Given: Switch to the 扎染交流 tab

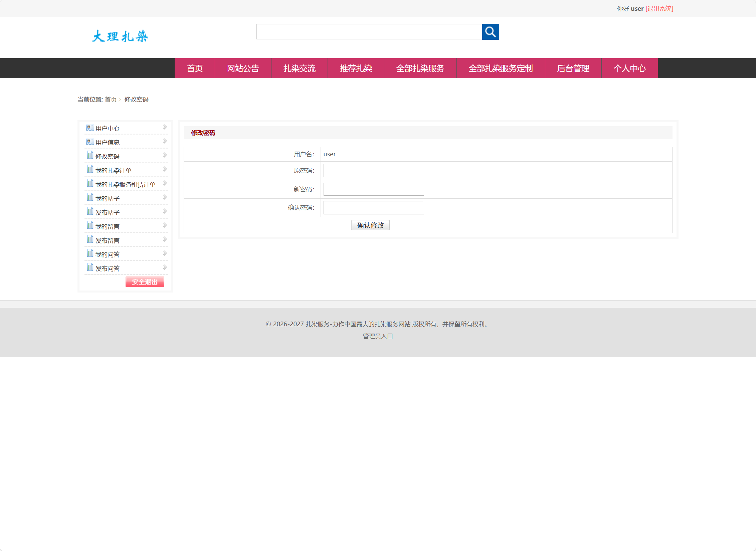Looking at the screenshot, I should click(299, 68).
